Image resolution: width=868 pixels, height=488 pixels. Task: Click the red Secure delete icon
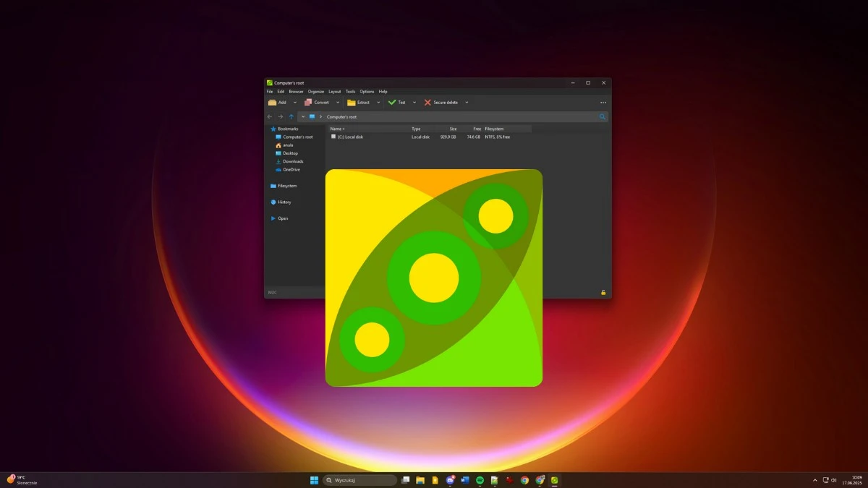(x=427, y=103)
